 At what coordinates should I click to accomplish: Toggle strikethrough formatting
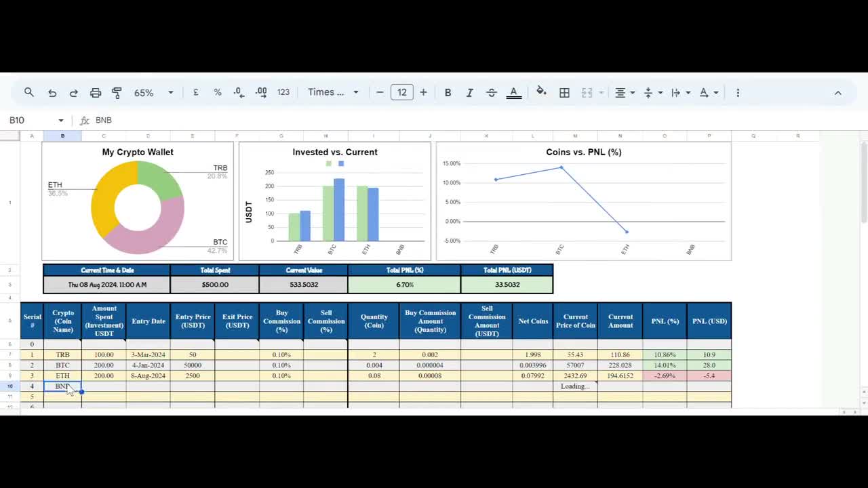(491, 92)
